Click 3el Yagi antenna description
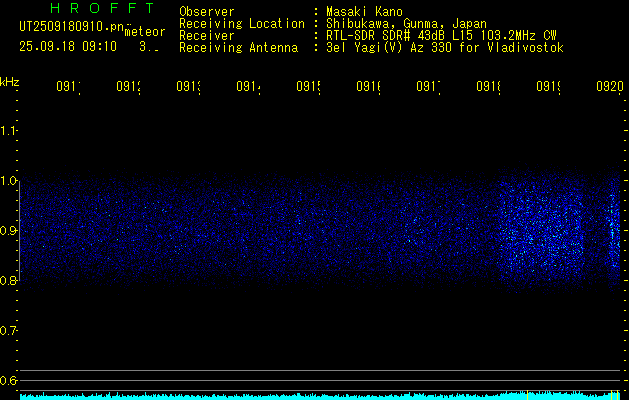Viewport: 629px width, 400px height. 445,48
